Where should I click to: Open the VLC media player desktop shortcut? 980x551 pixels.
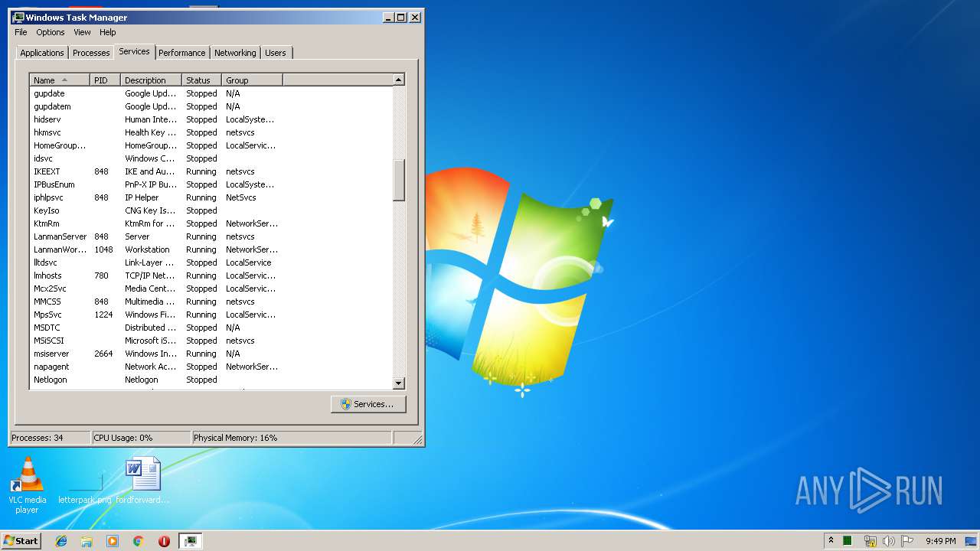[27, 484]
